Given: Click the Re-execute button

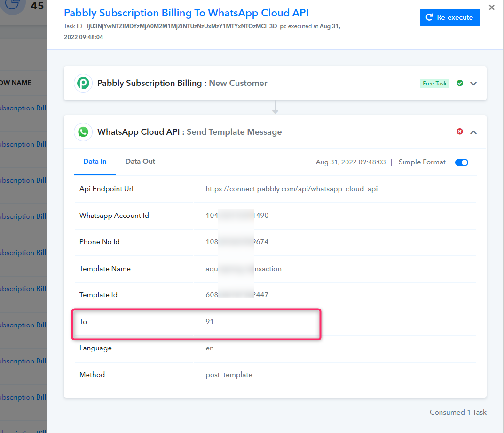Looking at the screenshot, I should (449, 17).
